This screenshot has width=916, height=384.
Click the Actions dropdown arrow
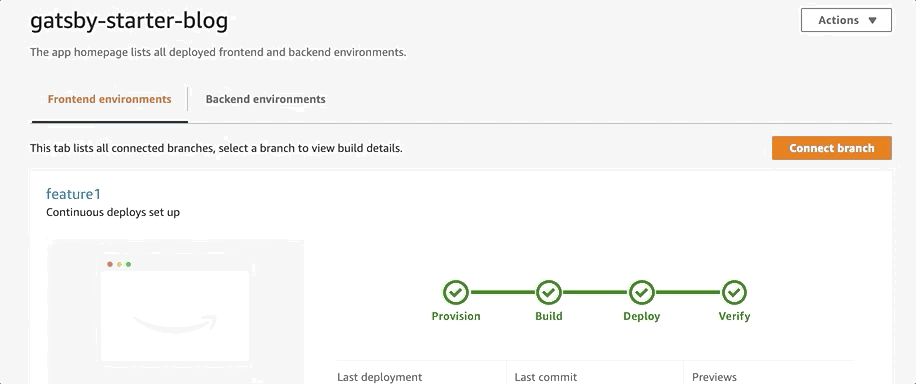pos(873,20)
